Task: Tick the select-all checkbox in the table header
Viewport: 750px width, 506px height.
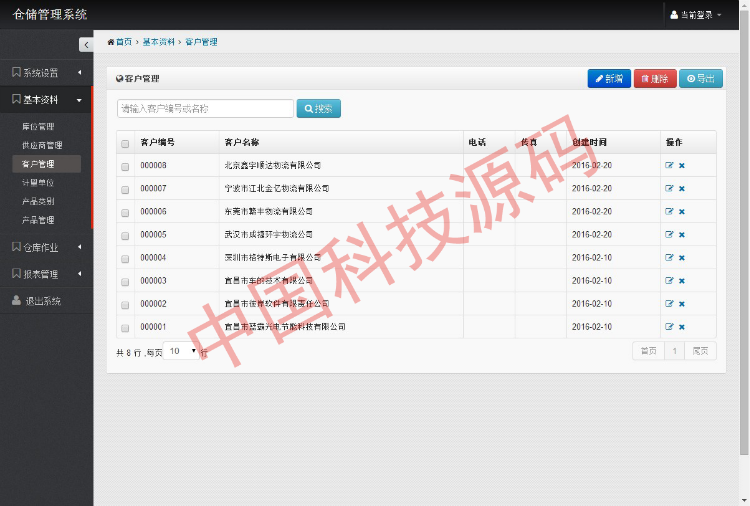Action: click(x=125, y=143)
